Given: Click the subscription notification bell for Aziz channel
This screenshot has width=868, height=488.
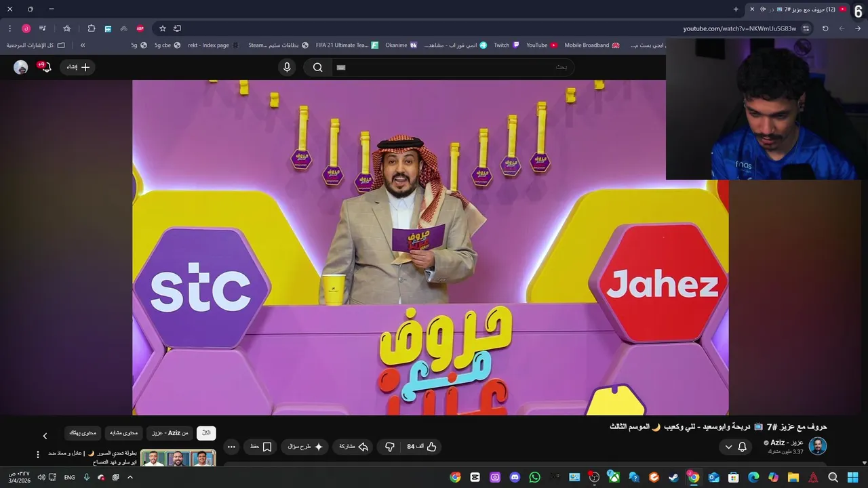Looking at the screenshot, I should click(742, 447).
